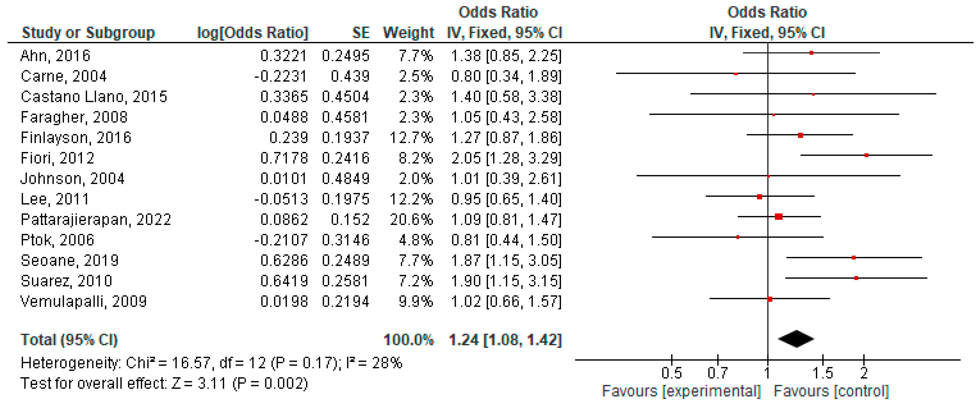Click the "Favours [control]" axis label
This screenshot has width=980, height=408.
(x=831, y=391)
